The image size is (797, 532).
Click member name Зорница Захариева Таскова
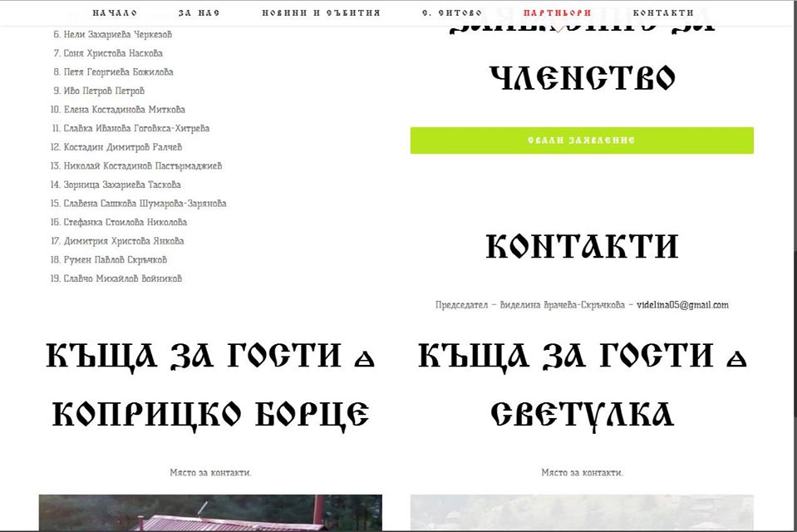click(122, 185)
